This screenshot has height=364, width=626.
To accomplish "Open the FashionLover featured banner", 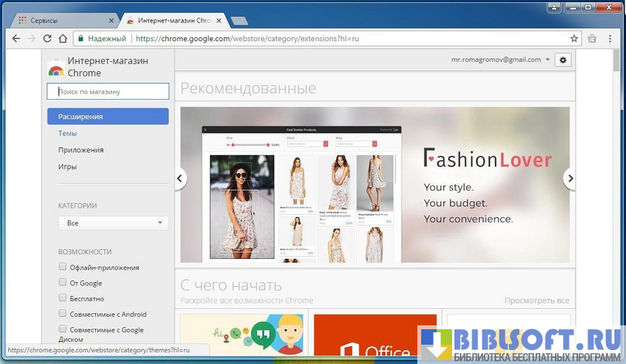I will coord(375,184).
